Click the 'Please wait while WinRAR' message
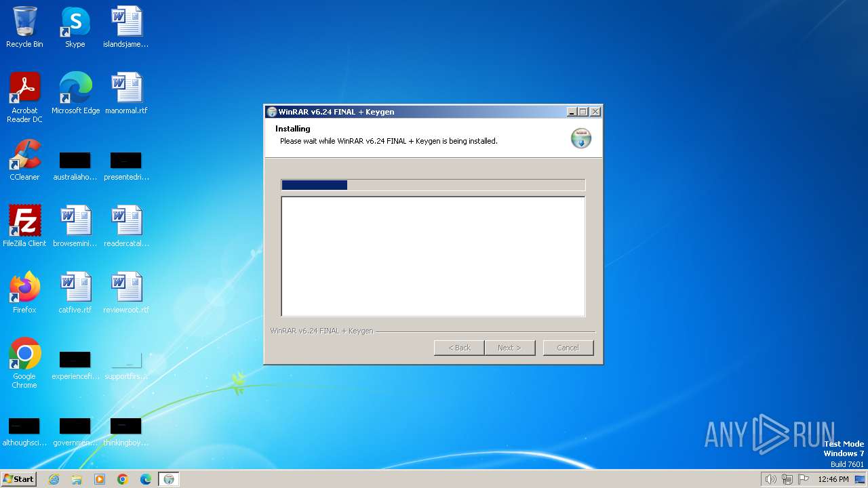This screenshot has width=868, height=488. click(x=389, y=141)
